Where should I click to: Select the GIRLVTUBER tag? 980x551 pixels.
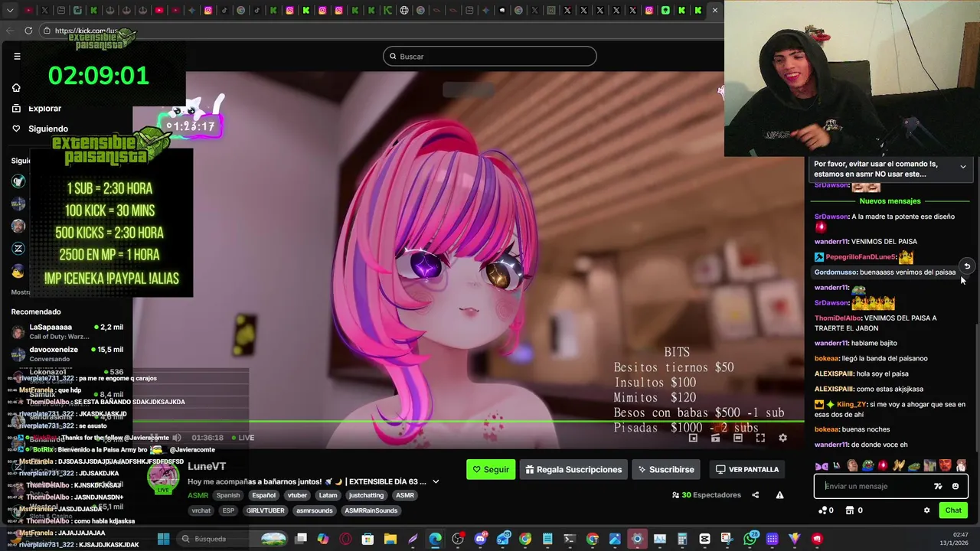[x=265, y=510]
